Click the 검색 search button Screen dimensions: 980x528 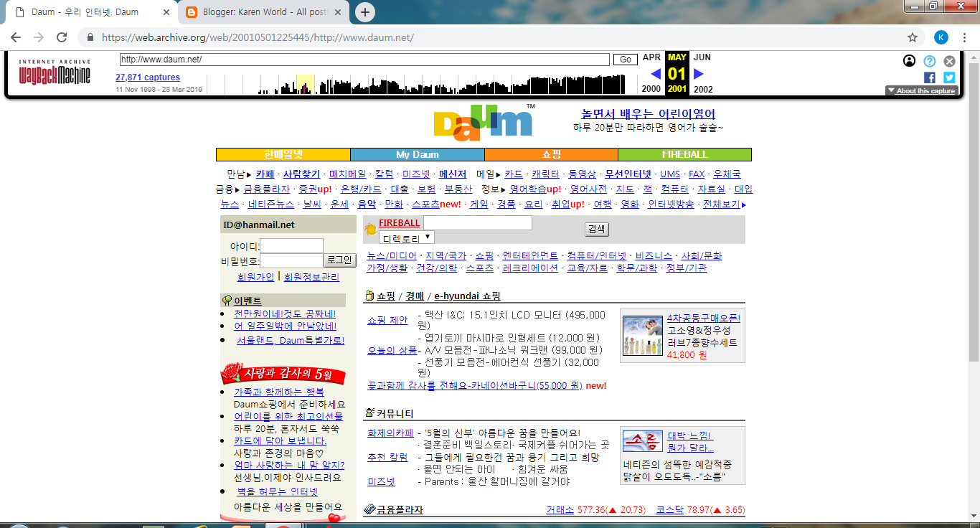pyautogui.click(x=597, y=229)
